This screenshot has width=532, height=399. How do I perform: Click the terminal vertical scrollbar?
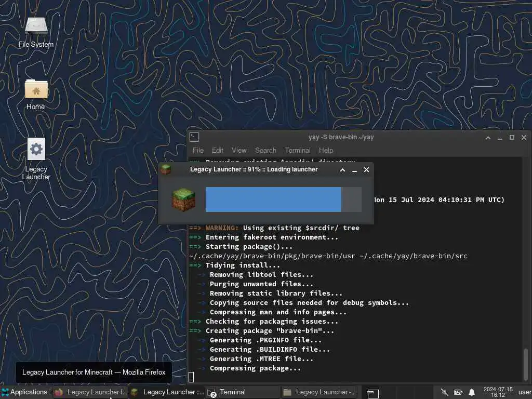click(526, 364)
